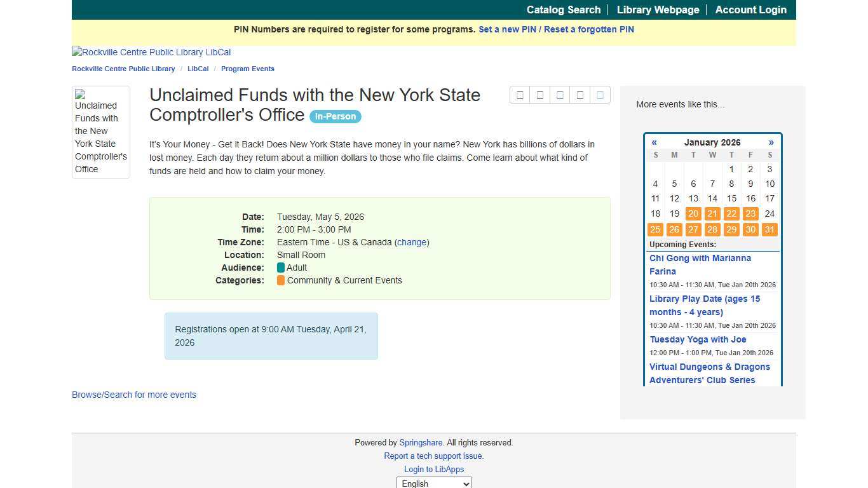Click Account Login in the top bar
This screenshot has height=488, width=868.
pos(750,10)
